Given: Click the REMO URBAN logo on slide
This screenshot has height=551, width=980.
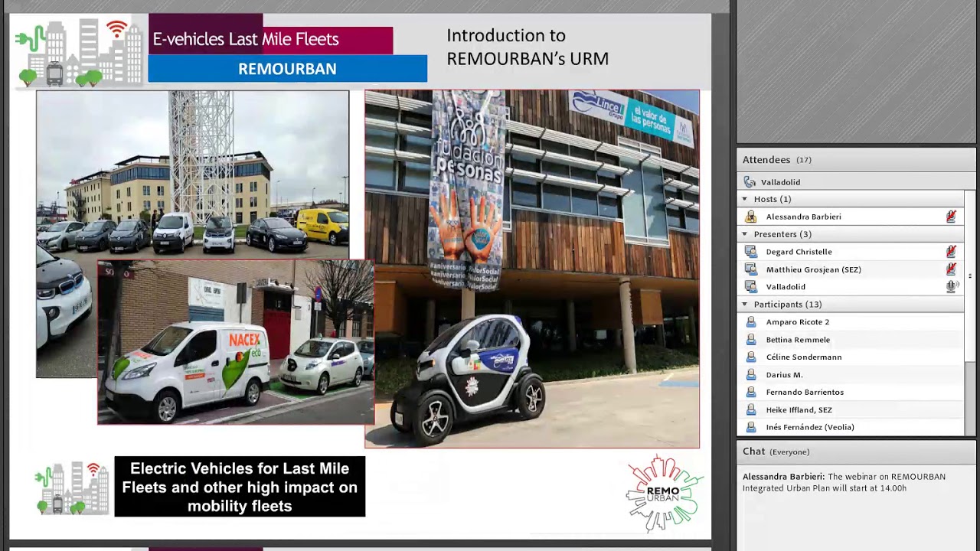Looking at the screenshot, I should point(664,493).
